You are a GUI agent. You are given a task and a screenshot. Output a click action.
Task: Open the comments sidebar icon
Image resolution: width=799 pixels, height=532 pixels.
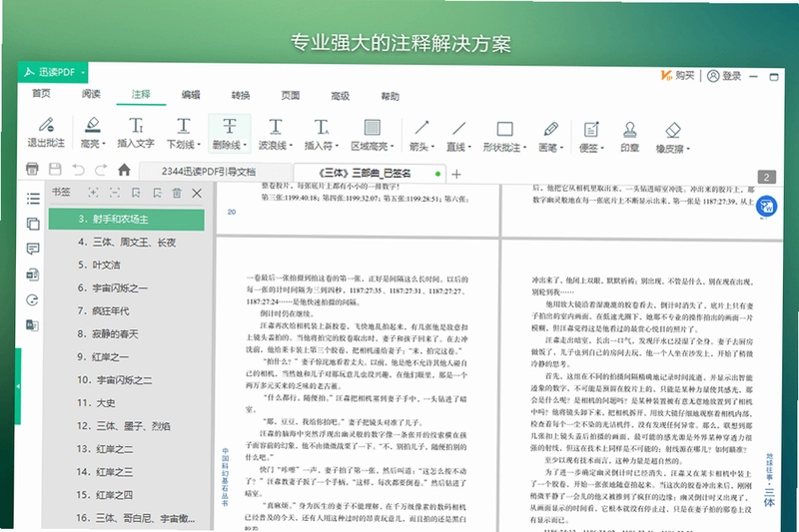33,249
